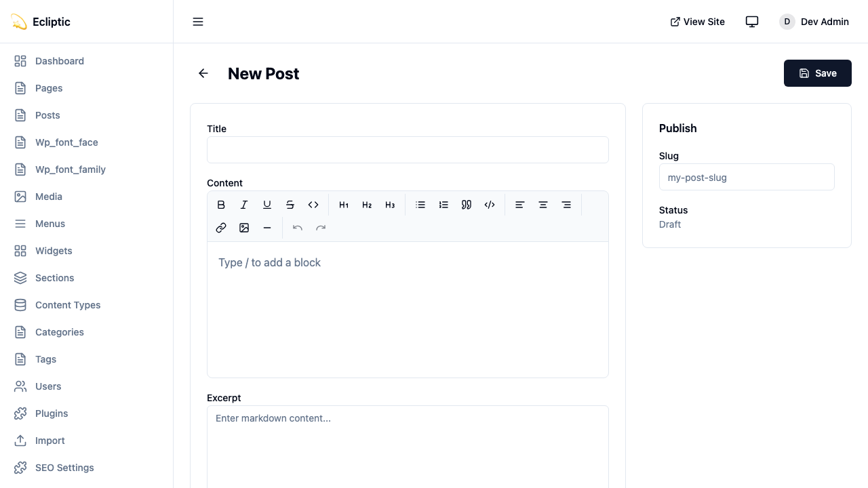The width and height of the screenshot is (868, 488).
Task: Navigate to SEO Settings in the sidebar
Action: tap(64, 468)
